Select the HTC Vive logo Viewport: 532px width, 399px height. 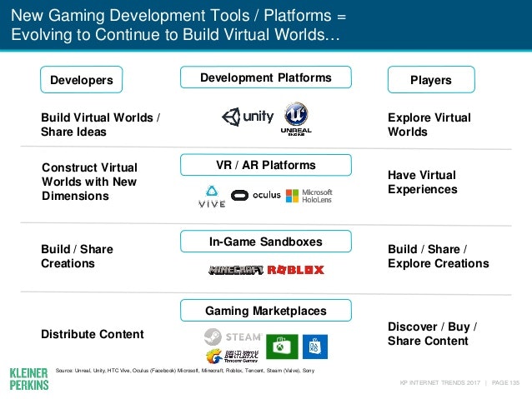tap(212, 197)
